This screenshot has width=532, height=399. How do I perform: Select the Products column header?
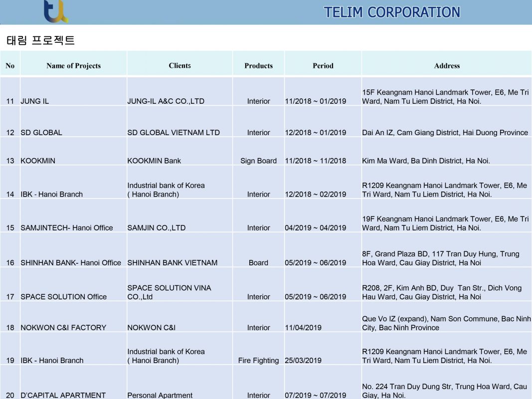click(258, 66)
